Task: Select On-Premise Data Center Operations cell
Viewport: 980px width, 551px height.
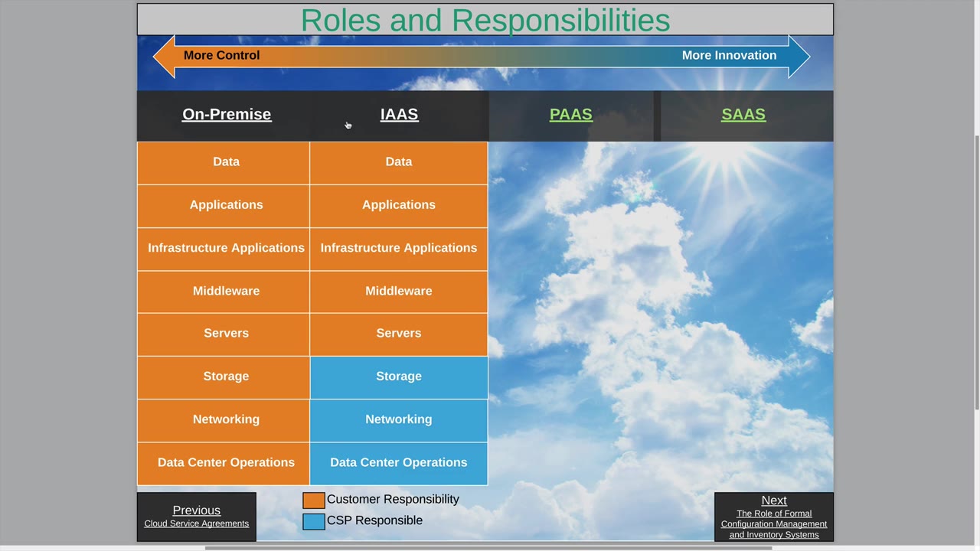Action: pos(224,463)
